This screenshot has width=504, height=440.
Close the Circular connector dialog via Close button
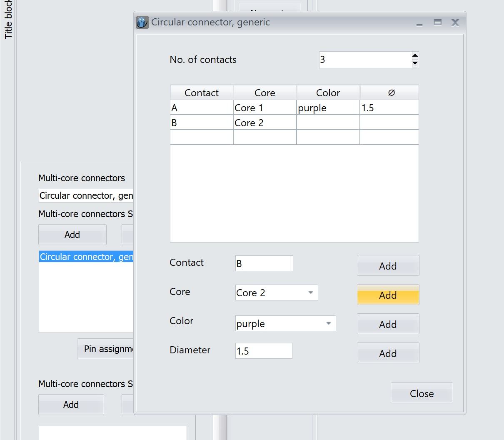422,393
